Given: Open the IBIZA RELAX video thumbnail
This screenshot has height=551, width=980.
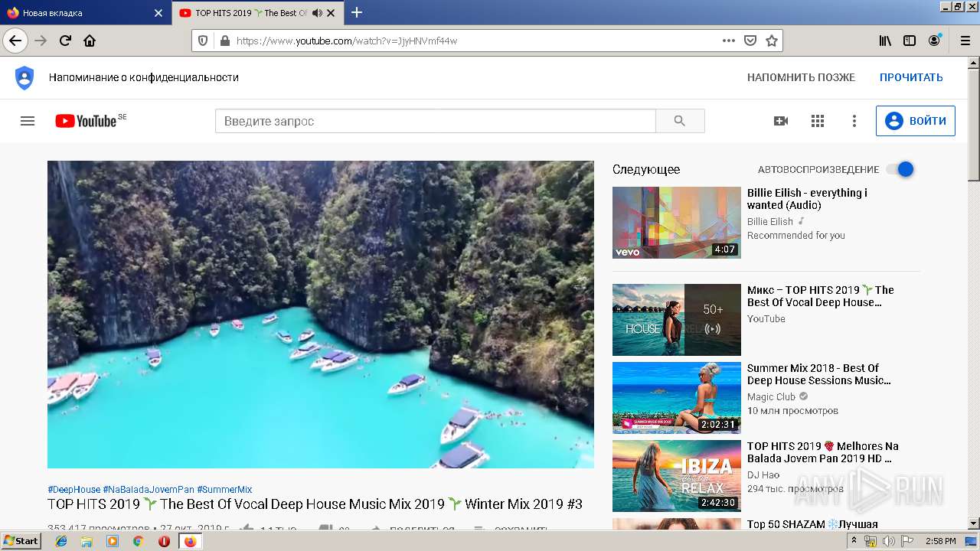Looking at the screenshot, I should (x=677, y=476).
